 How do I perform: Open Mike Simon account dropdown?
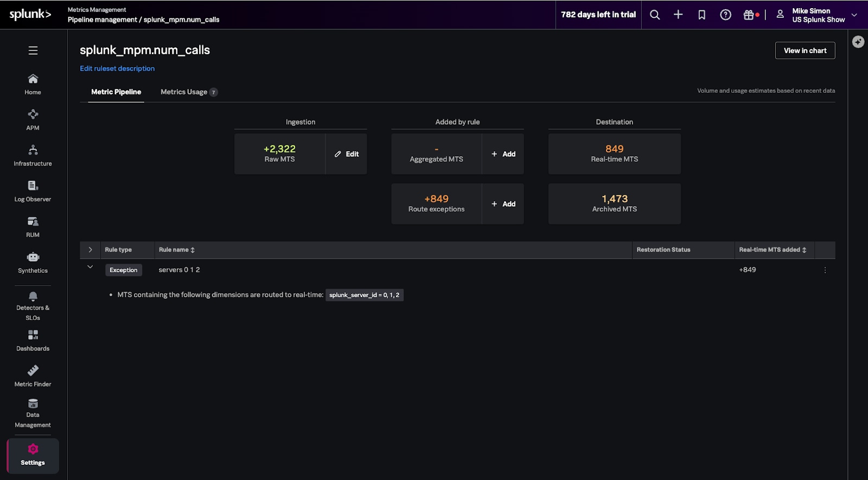[x=816, y=15]
